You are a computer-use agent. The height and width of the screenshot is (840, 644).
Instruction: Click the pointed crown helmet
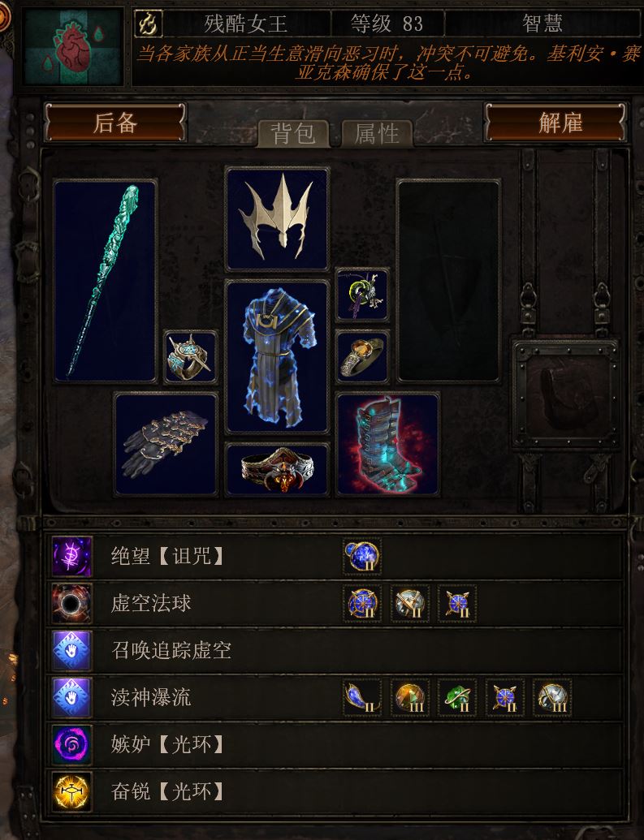point(277,220)
